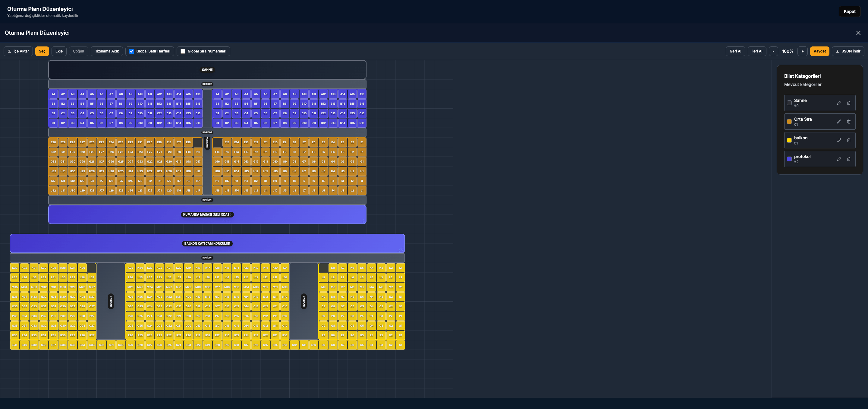The height and width of the screenshot is (409, 868).
Task: Click the Kapat button at top right
Action: point(849,11)
